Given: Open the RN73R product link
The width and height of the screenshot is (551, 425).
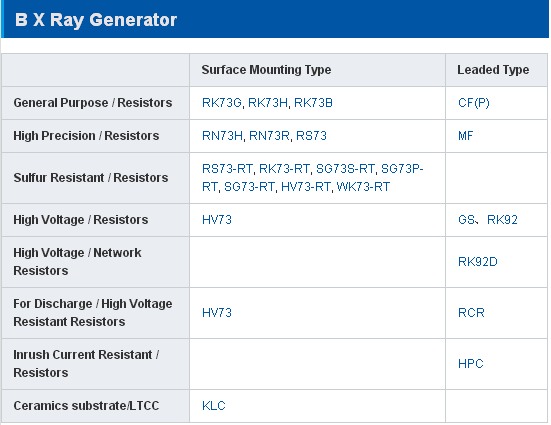Looking at the screenshot, I should [x=269, y=136].
